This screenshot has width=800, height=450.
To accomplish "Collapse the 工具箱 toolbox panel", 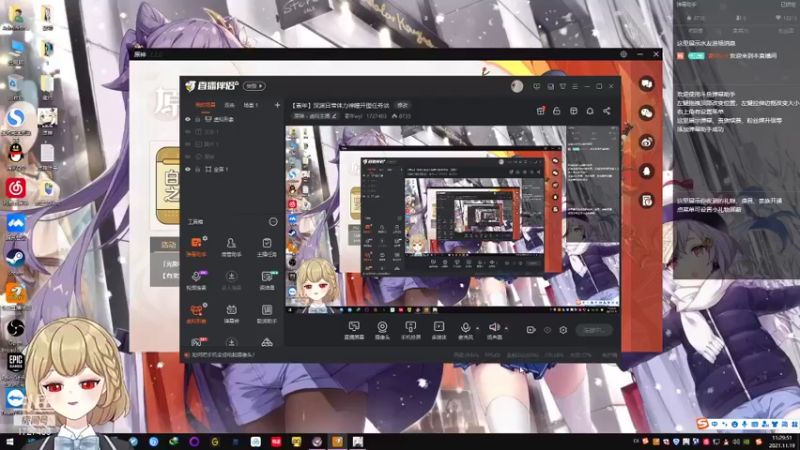I will (273, 222).
